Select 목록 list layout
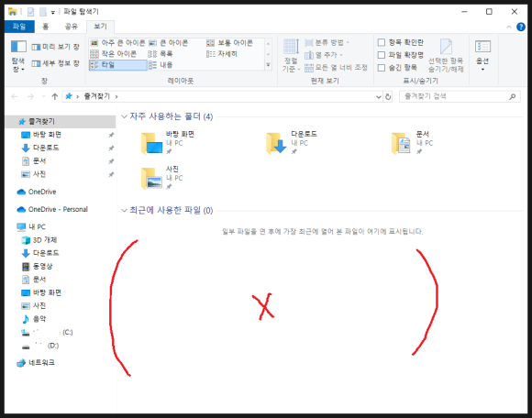 (161, 53)
